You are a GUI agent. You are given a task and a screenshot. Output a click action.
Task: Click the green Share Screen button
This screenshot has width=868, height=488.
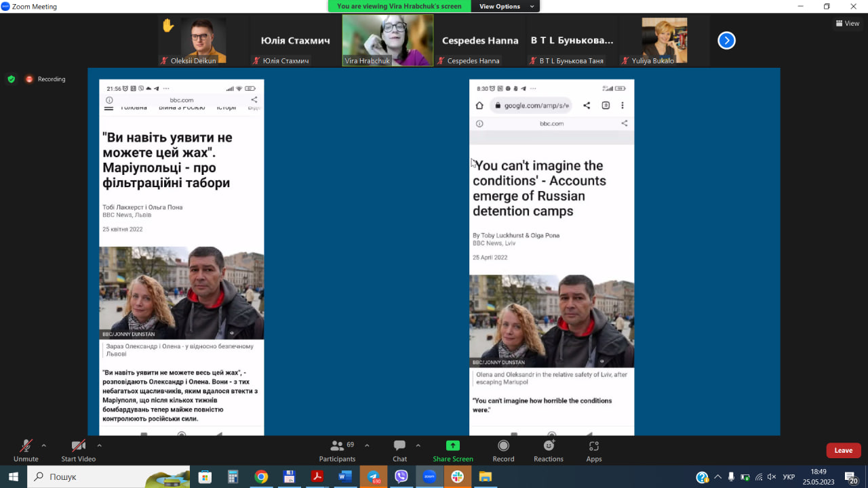pos(453,450)
